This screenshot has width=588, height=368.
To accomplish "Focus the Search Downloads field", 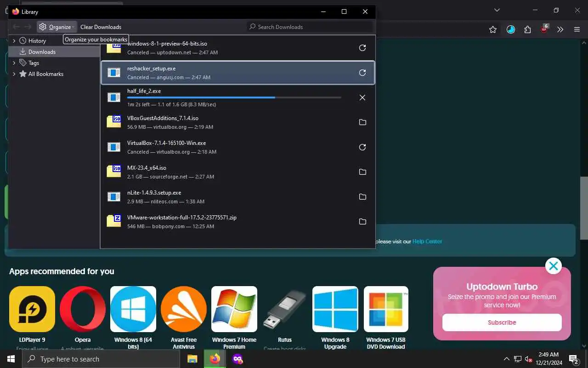I will [x=310, y=27].
